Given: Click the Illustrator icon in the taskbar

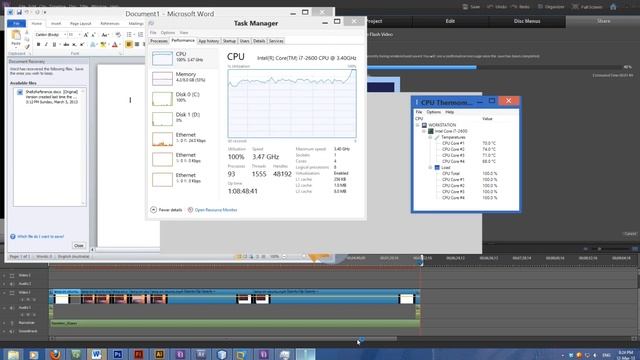Looking at the screenshot, I should click(159, 354).
